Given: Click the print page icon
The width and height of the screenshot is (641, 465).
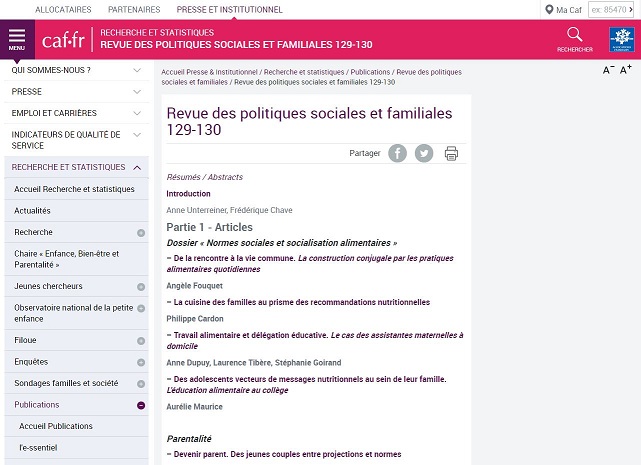Looking at the screenshot, I should point(451,153).
